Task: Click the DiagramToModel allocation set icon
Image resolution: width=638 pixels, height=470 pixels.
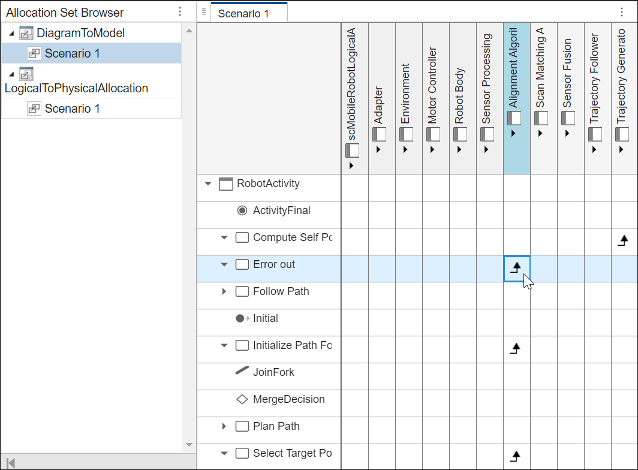Action: pos(26,33)
